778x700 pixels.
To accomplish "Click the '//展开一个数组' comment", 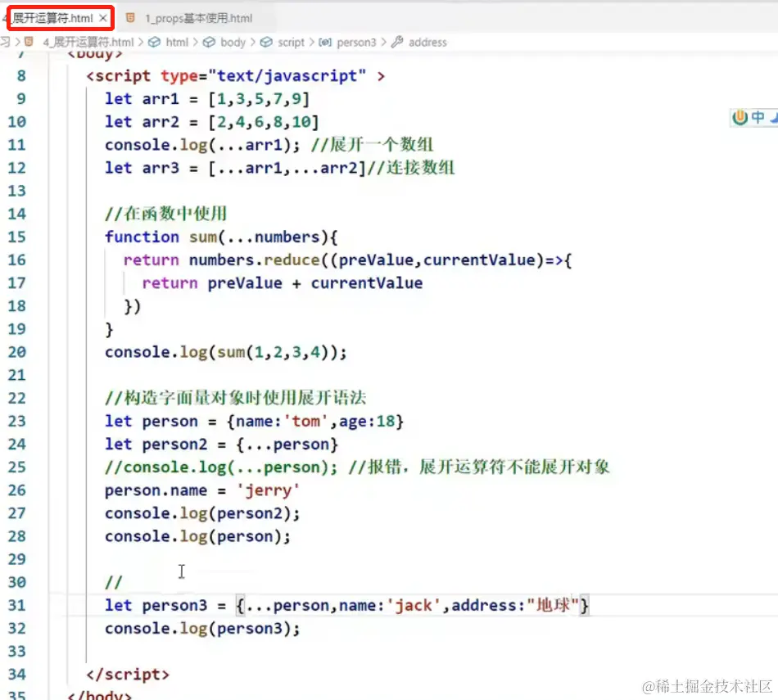I will [372, 145].
